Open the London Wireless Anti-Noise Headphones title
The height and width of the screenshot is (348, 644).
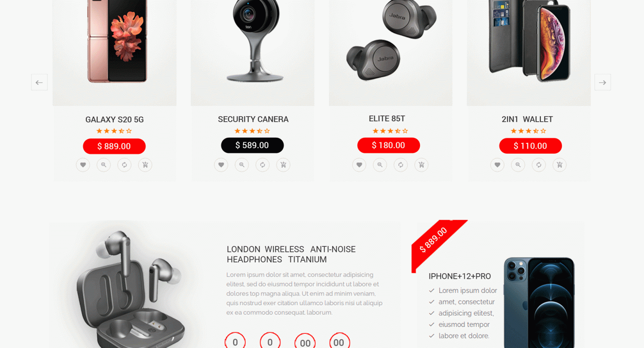[291, 254]
